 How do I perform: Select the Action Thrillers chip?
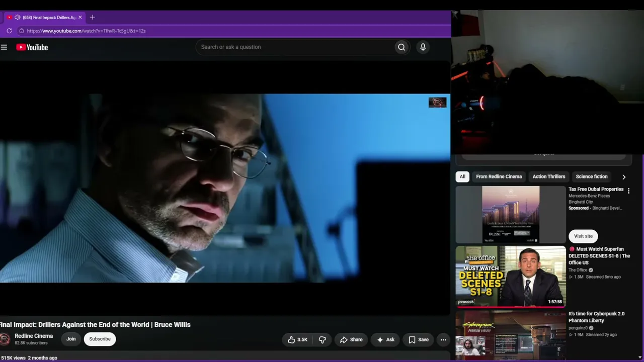coord(549,176)
